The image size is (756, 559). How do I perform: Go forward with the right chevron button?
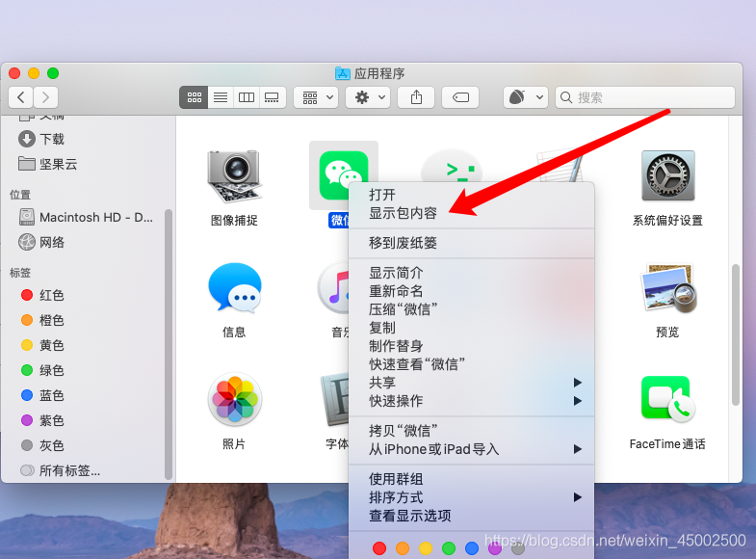[x=46, y=97]
